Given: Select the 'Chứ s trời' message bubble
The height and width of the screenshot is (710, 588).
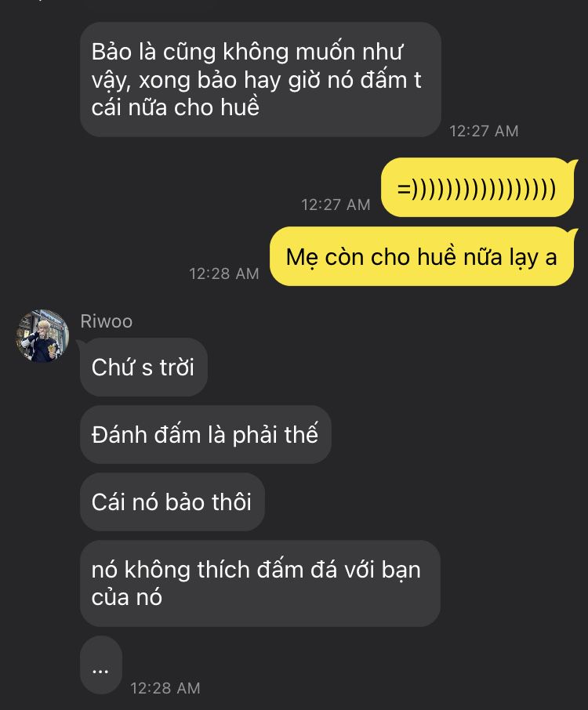Looking at the screenshot, I should click(x=143, y=367).
